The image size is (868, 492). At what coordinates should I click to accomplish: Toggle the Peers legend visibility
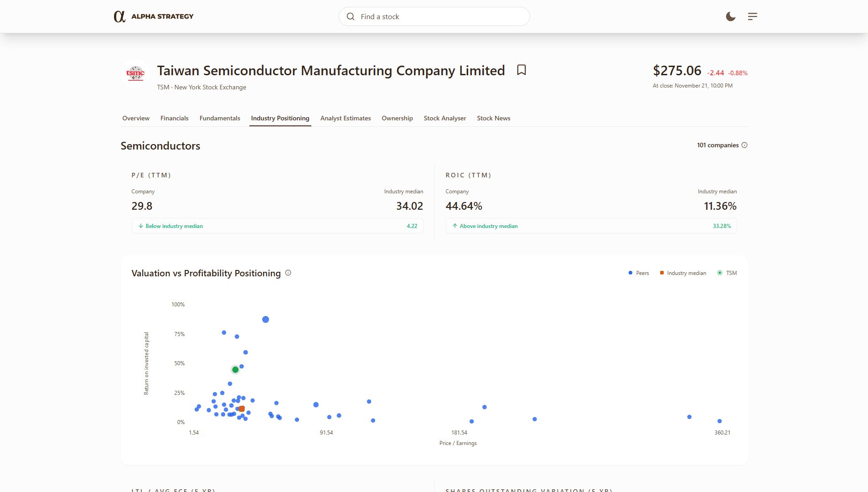pyautogui.click(x=638, y=273)
